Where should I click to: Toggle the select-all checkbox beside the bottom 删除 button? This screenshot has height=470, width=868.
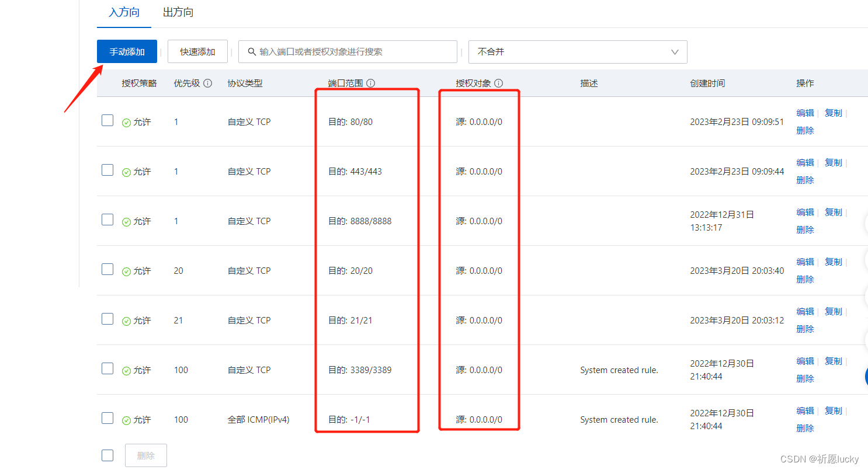point(107,455)
